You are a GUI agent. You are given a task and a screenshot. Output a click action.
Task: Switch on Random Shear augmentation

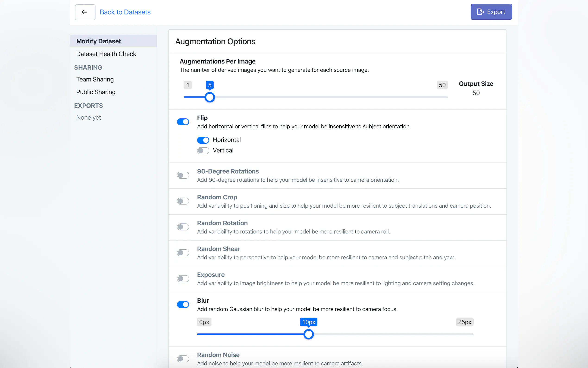click(x=183, y=253)
